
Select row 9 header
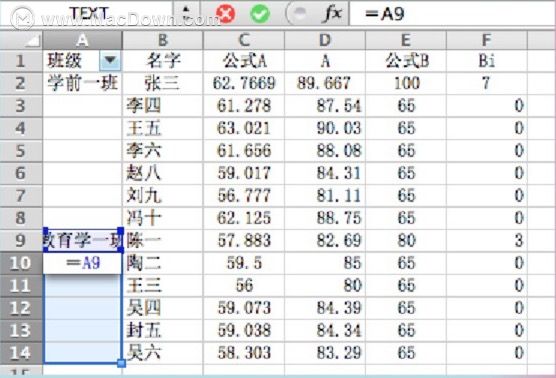(21, 240)
